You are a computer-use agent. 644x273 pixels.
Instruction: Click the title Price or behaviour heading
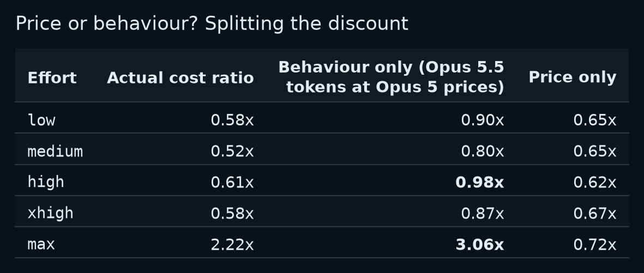point(212,23)
